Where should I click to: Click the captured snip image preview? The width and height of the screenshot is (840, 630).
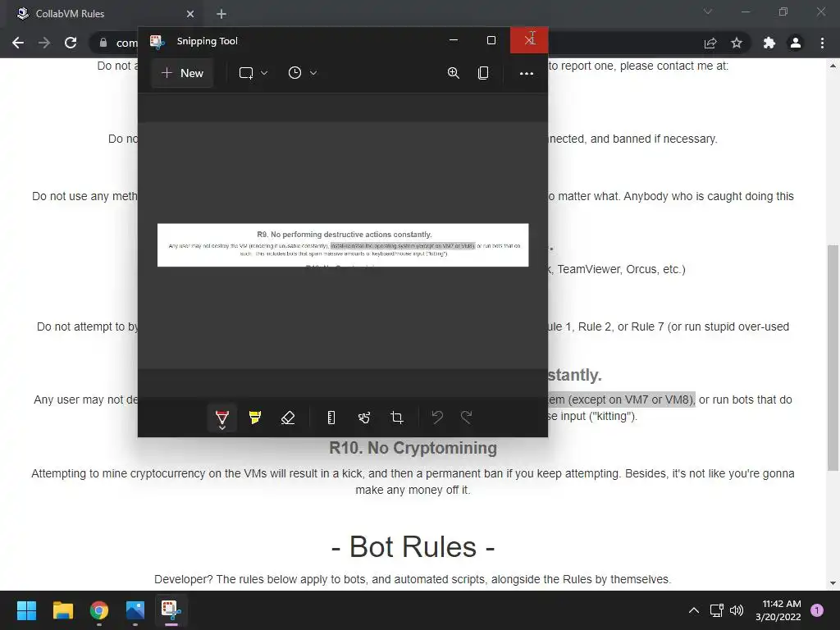click(x=343, y=244)
